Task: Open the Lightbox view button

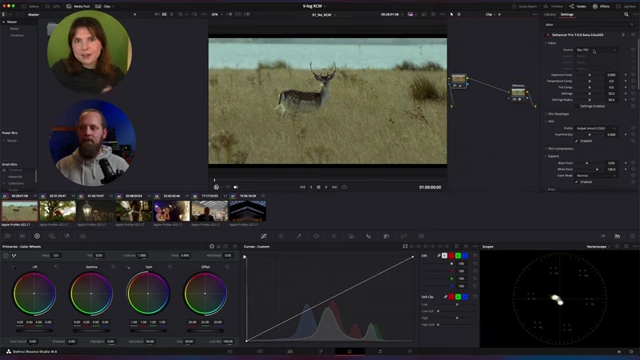Action: click(627, 6)
